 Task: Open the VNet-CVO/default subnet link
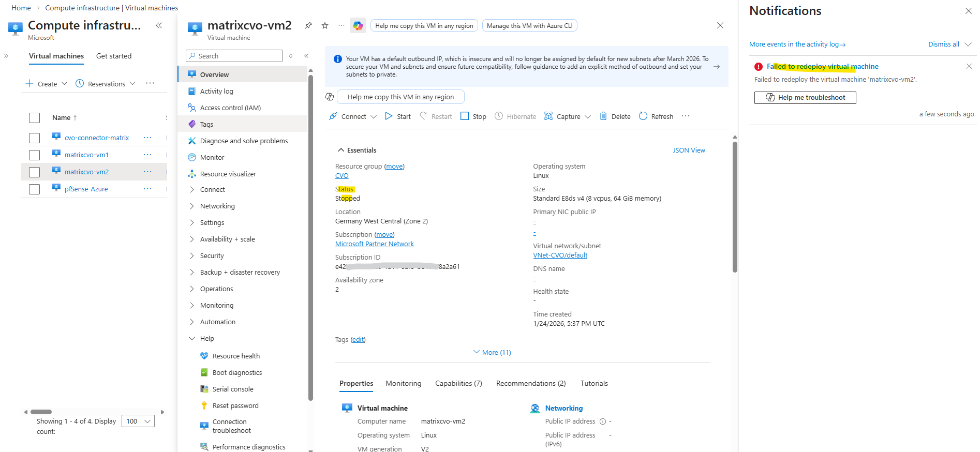coord(560,255)
